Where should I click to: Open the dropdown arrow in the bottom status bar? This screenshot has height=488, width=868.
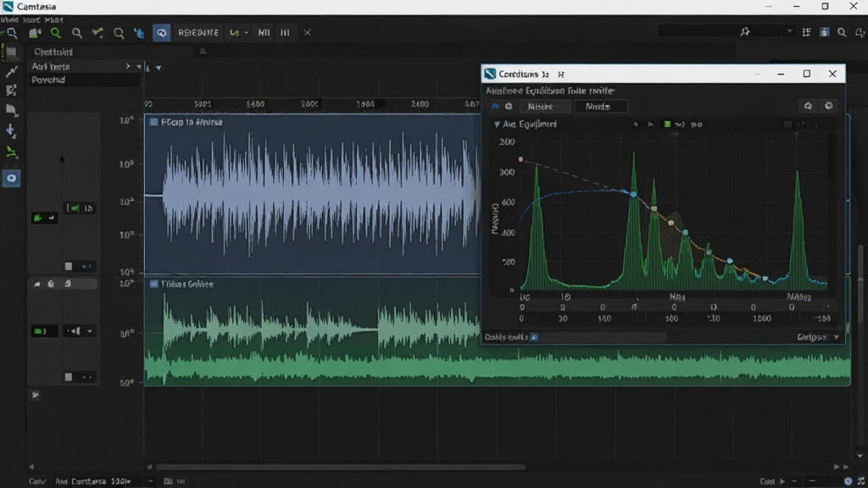coord(151,481)
